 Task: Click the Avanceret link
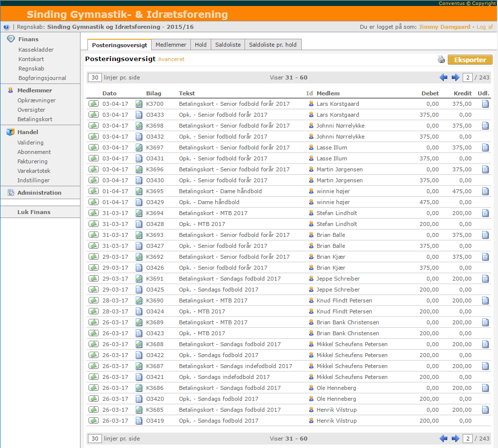(171, 59)
